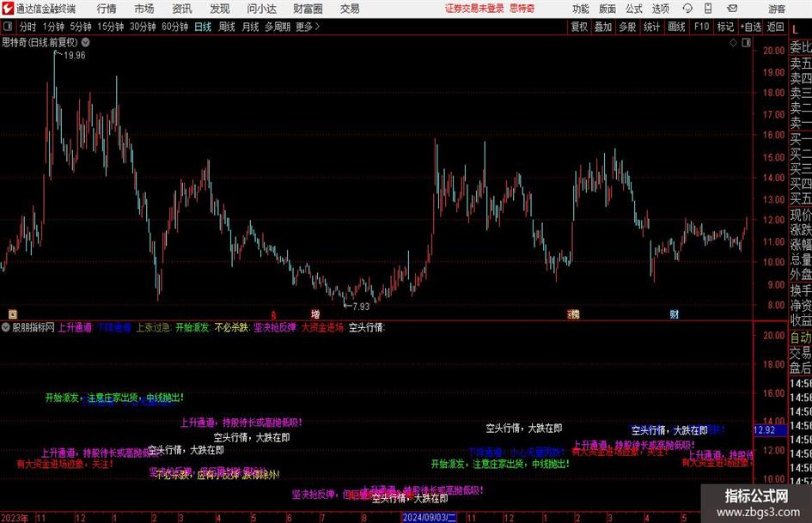Switch to the 30分钟 period tab
This screenshot has width=812, height=523.
coord(143,27)
